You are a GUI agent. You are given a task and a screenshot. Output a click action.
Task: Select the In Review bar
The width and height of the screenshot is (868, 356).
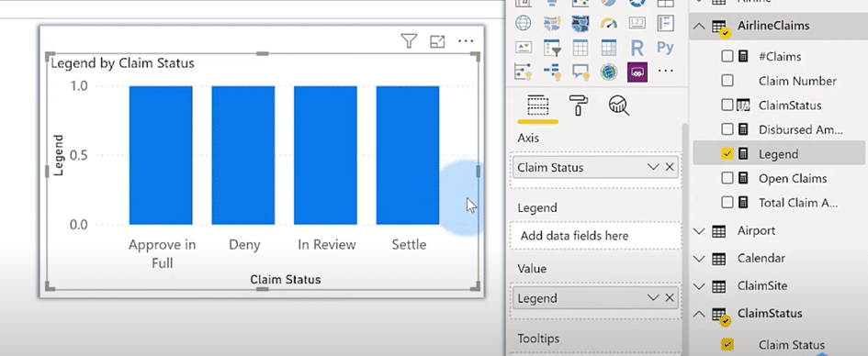325,155
